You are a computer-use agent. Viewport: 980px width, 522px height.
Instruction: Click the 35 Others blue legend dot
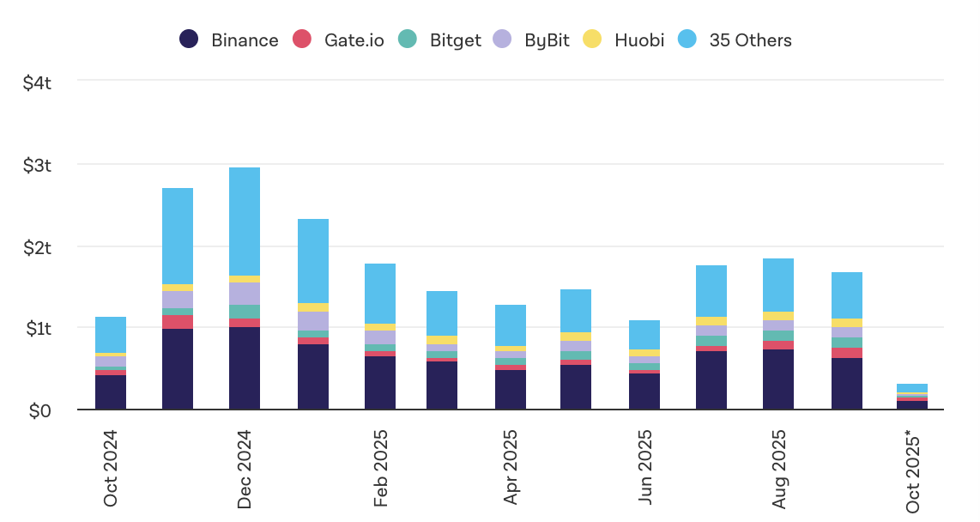pos(687,39)
